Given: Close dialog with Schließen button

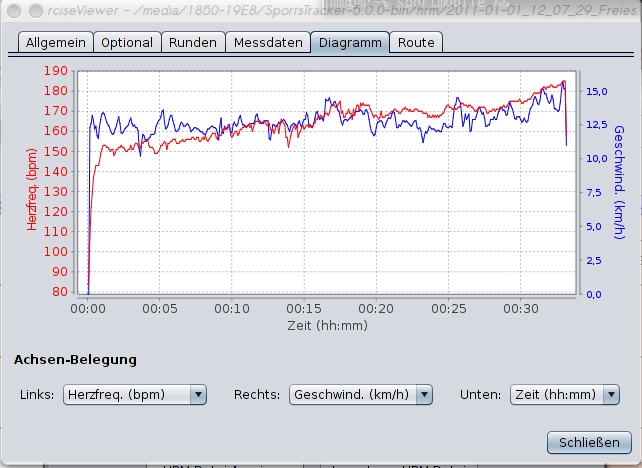Looking at the screenshot, I should pos(589,443).
